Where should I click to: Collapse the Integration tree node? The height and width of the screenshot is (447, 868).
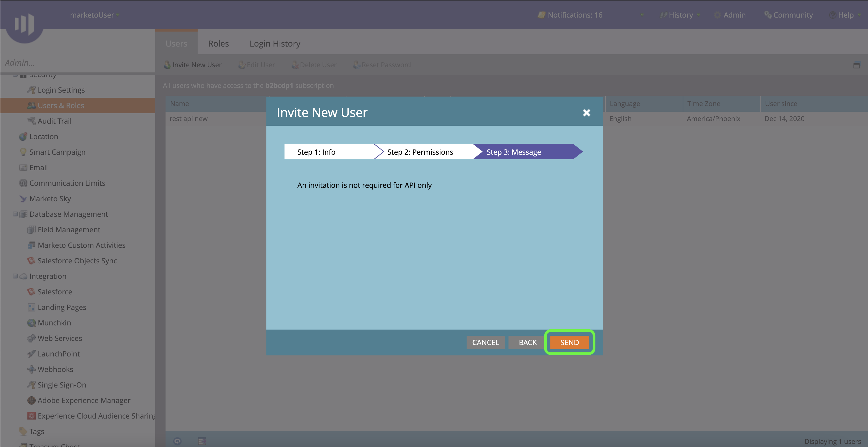pyautogui.click(x=15, y=276)
